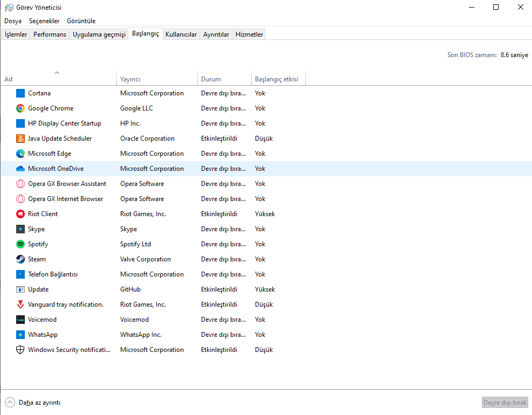Select the WhatsApp entry name
The width and height of the screenshot is (532, 415).
pos(43,335)
